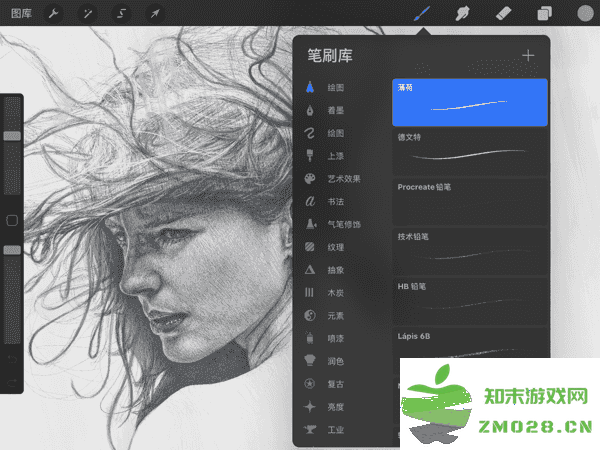This screenshot has height=450, width=600.
Task: Select the Eraser tool
Action: pos(504,14)
